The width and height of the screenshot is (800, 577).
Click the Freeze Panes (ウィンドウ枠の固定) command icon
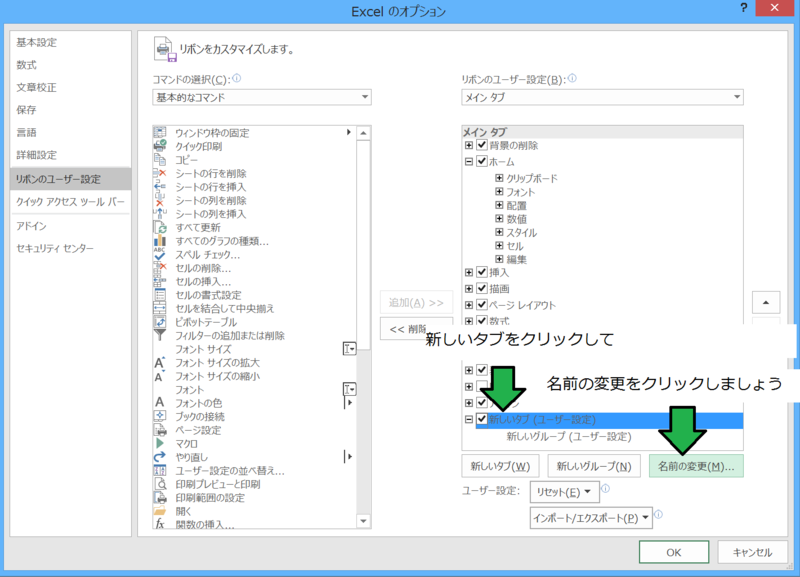(160, 133)
